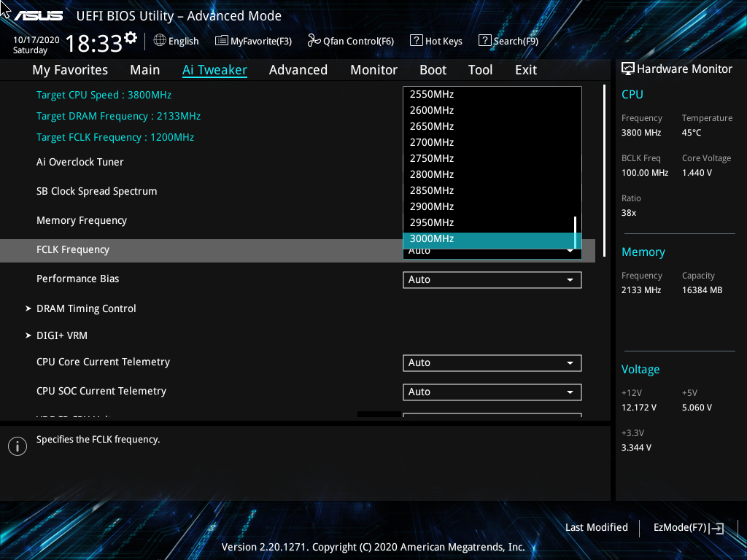747x560 pixels.
Task: Click the globe language icon
Action: point(160,41)
